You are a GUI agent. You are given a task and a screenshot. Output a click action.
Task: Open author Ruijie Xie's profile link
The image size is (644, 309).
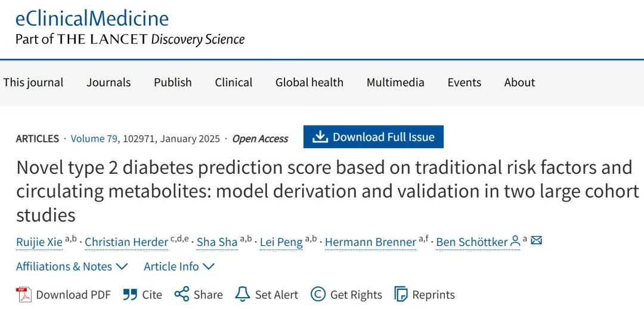click(39, 242)
